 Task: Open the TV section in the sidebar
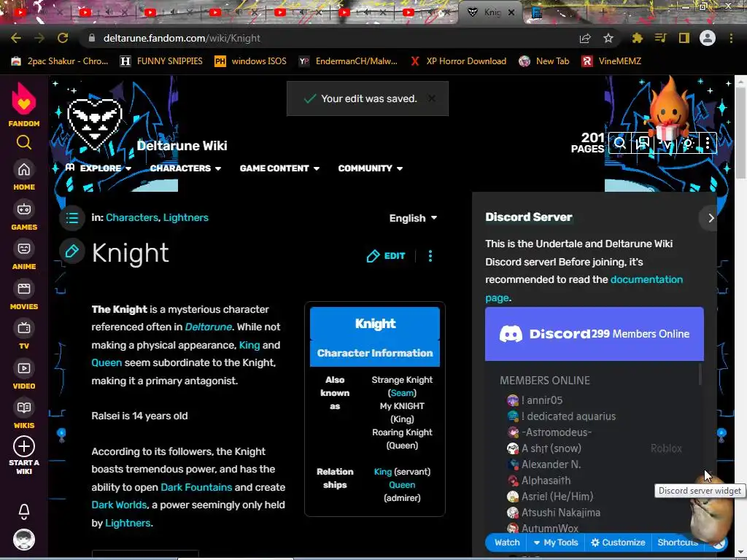24,335
